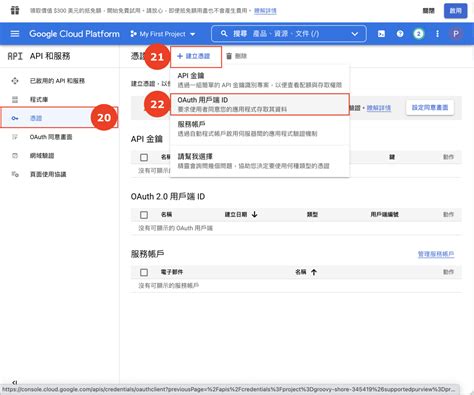Click the 設定同意畫面 button
The image size is (474, 395).
pyautogui.click(x=430, y=108)
